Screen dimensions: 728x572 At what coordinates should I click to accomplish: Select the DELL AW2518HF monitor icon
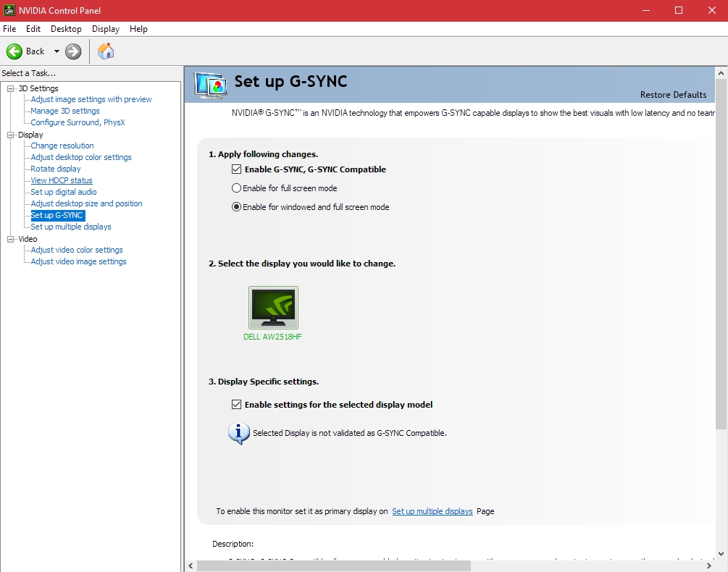273,308
